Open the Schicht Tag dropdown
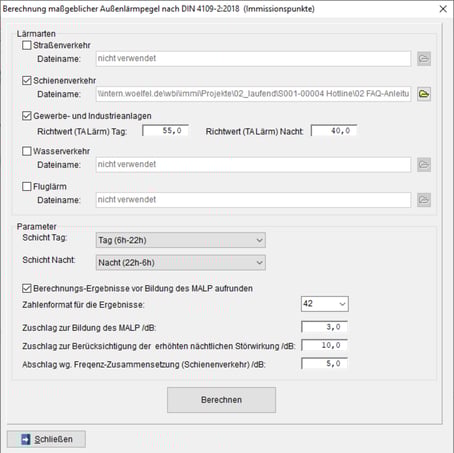The width and height of the screenshot is (454, 453). (x=181, y=240)
